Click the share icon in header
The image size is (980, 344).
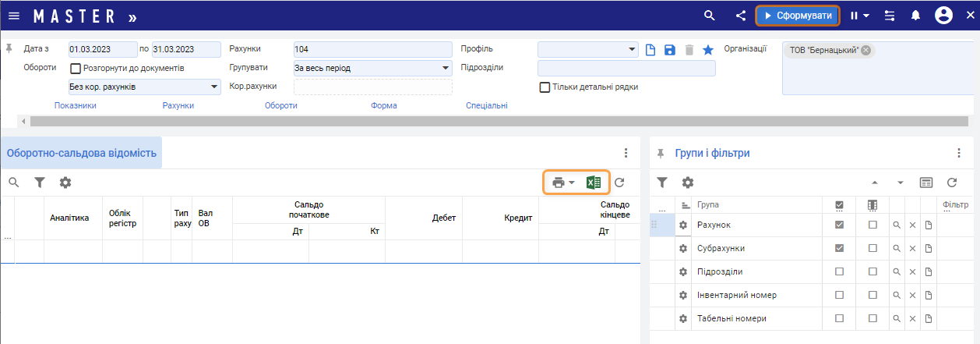click(741, 16)
